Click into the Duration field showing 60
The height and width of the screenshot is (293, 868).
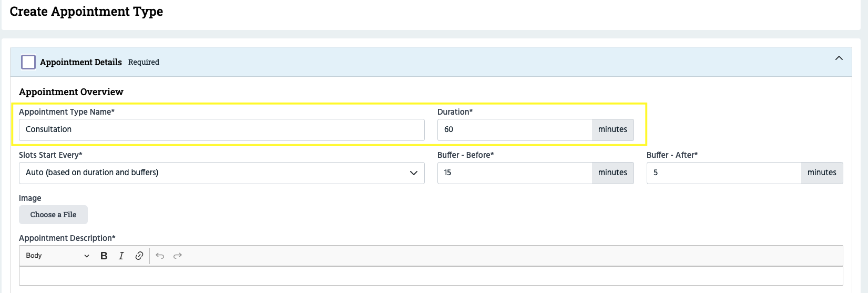pyautogui.click(x=514, y=130)
